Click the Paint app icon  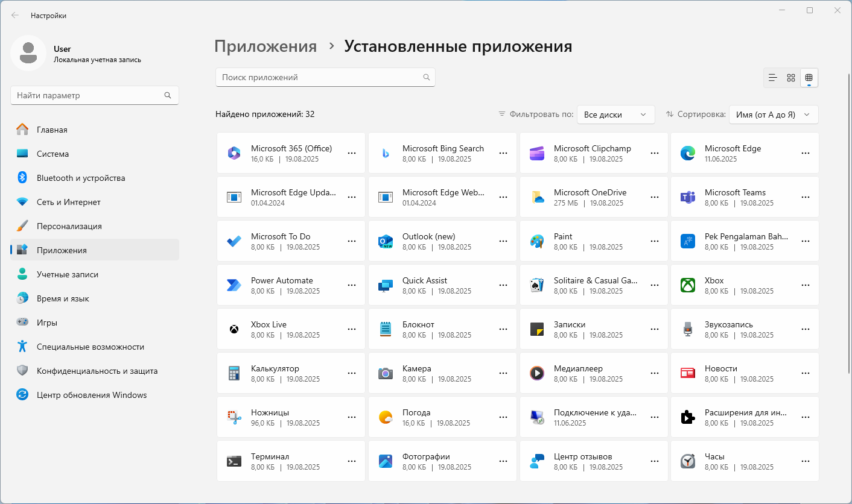(x=536, y=241)
